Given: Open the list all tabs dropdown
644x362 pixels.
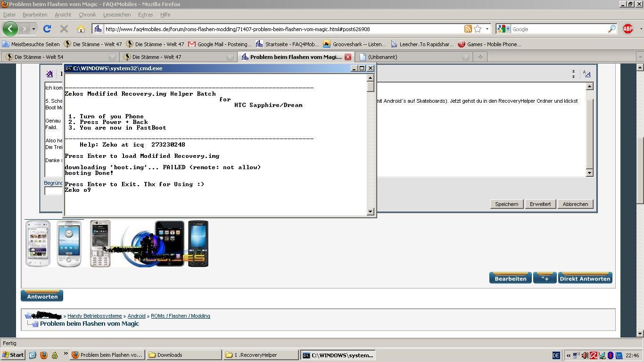Looking at the screenshot, I should 640,57.
